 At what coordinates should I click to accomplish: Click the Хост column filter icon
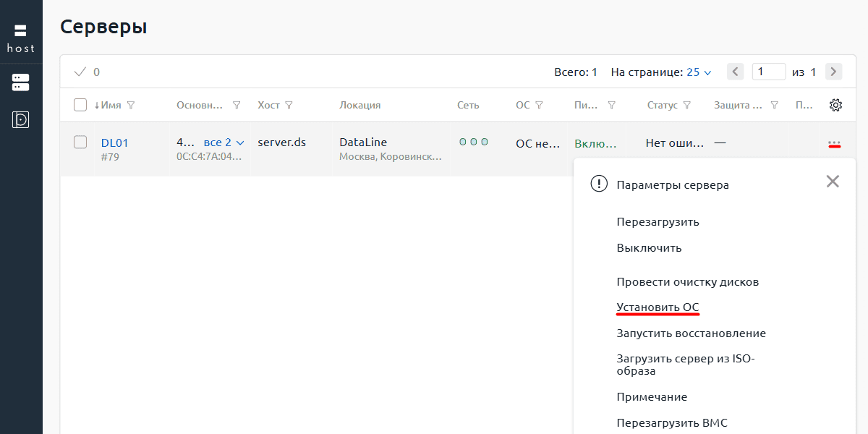coord(289,105)
